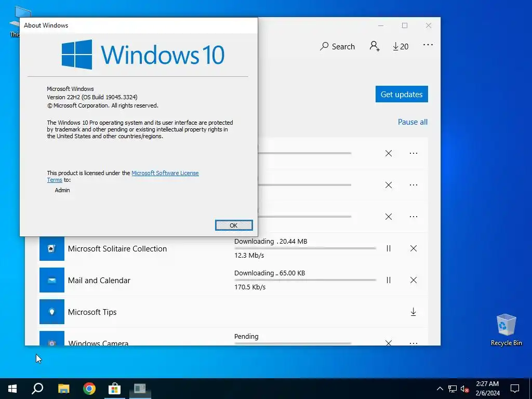This screenshot has height=399, width=532.
Task: Click the Microsoft Solitaire Collection app icon
Action: click(x=52, y=248)
